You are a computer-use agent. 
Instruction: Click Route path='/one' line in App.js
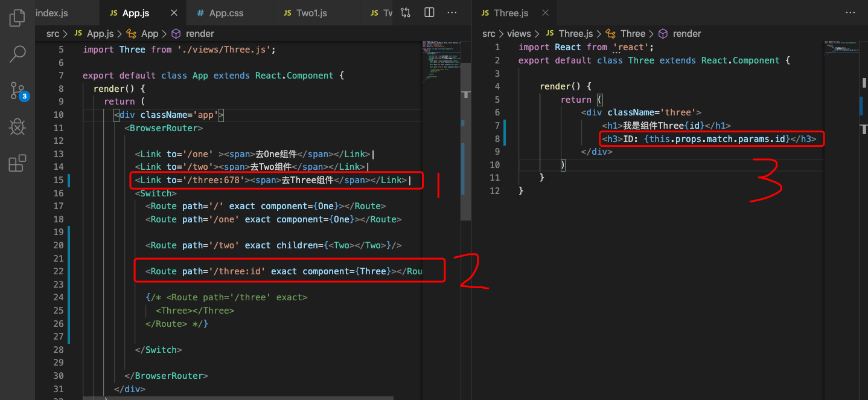coord(273,219)
